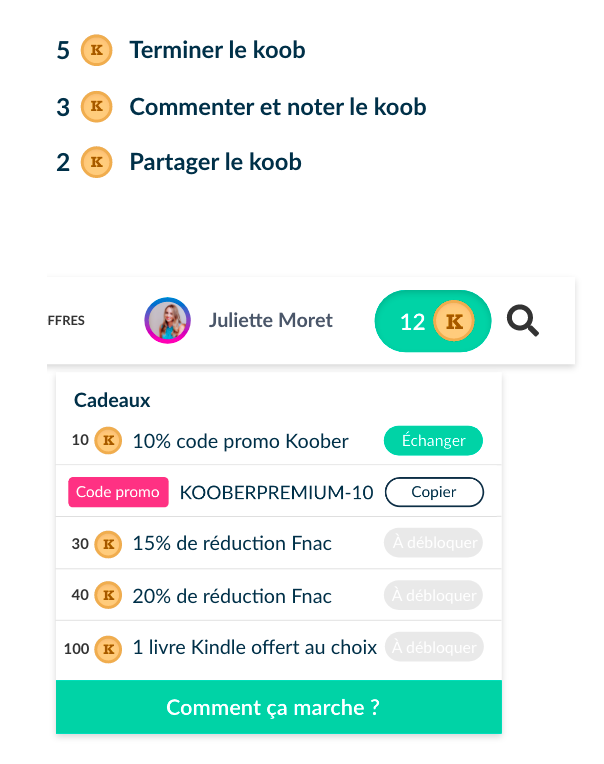
Task: Open Juliette Moret's profile avatar
Action: click(167, 321)
